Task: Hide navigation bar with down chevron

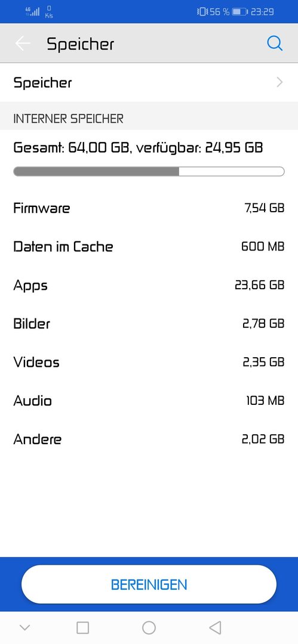Action: coord(24,627)
